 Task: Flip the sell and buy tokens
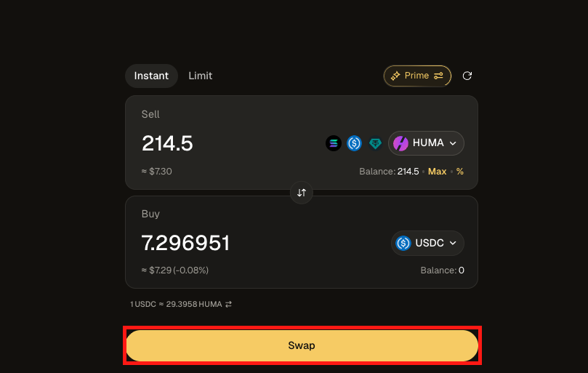[302, 193]
